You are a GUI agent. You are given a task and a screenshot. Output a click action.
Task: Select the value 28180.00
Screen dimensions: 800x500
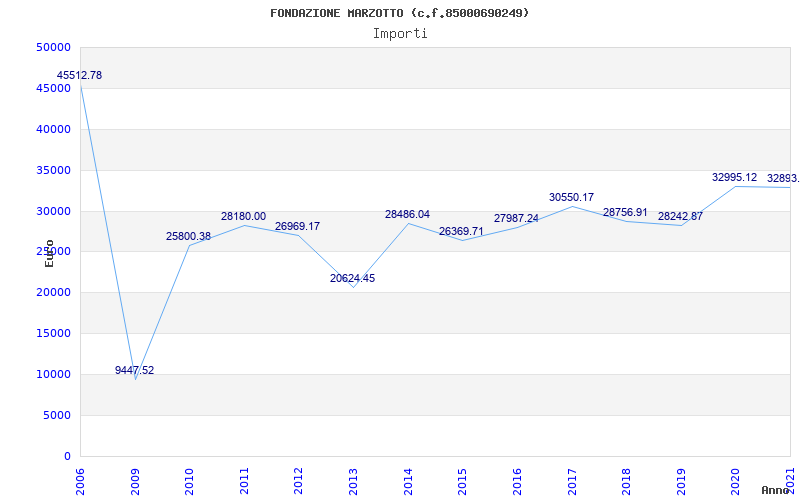(243, 216)
